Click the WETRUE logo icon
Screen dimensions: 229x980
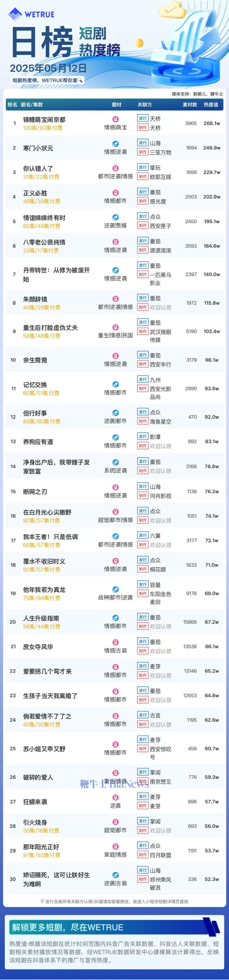click(x=15, y=14)
